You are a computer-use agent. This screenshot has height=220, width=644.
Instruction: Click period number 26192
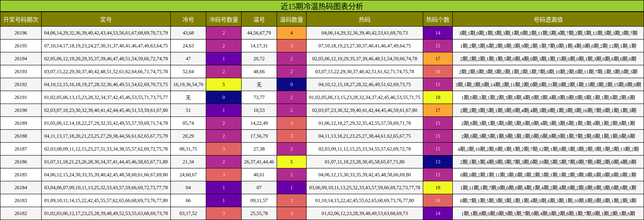[x=21, y=84]
